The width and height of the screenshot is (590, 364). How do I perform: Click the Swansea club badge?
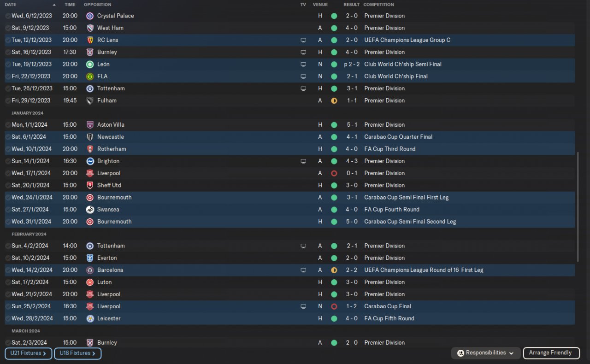tap(90, 210)
